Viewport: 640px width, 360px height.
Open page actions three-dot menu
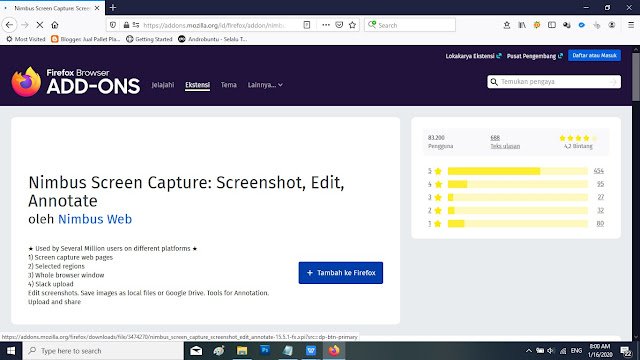[x=326, y=25]
